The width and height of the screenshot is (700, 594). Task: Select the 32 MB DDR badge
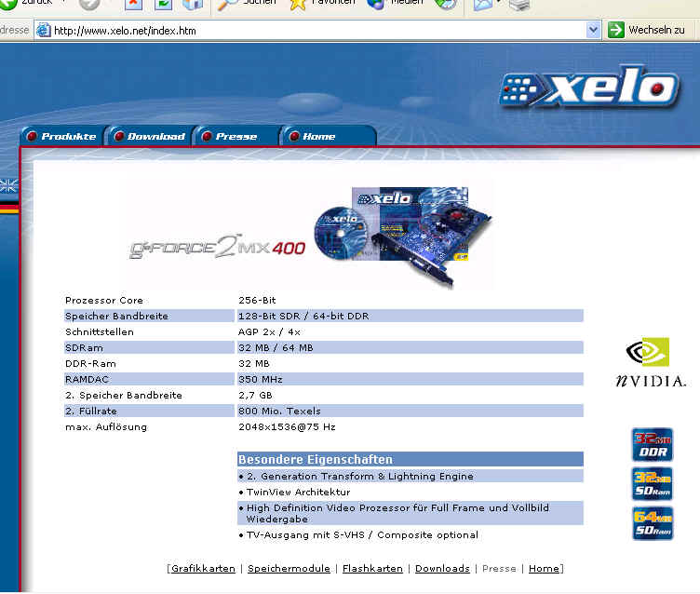[653, 444]
